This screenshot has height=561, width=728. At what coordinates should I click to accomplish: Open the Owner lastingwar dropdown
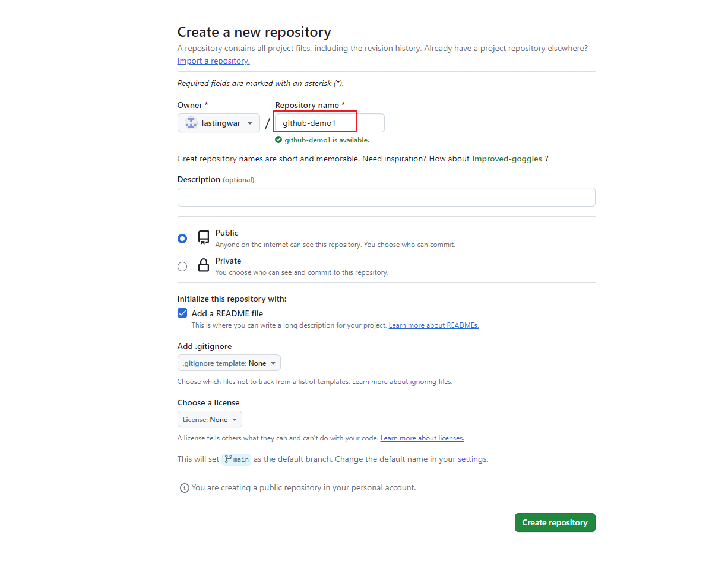(219, 123)
